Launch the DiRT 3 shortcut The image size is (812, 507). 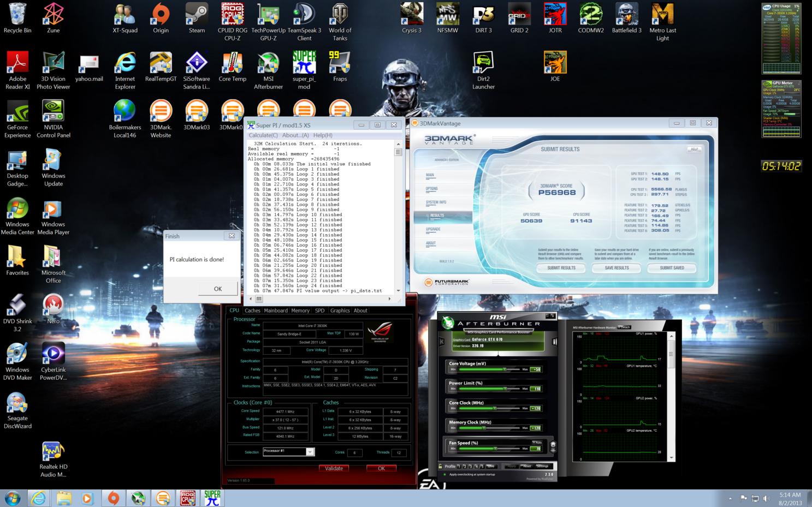click(x=483, y=18)
